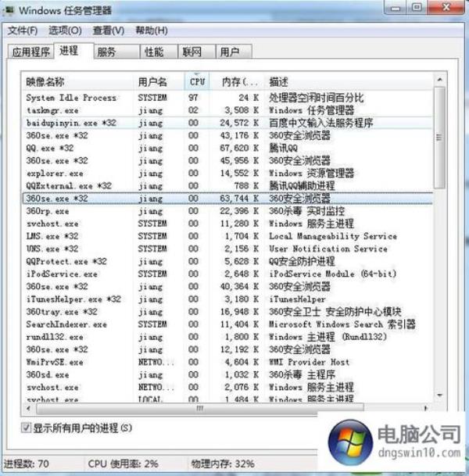
Task: Select the 360sd.exe process row
Action: tap(227, 375)
